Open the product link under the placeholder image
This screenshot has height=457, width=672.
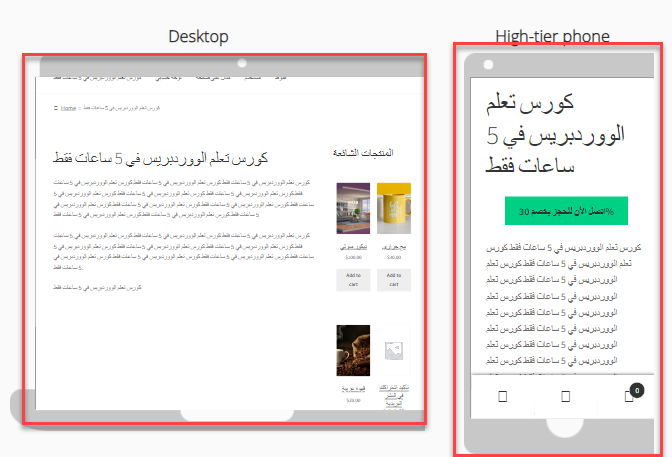394,395
